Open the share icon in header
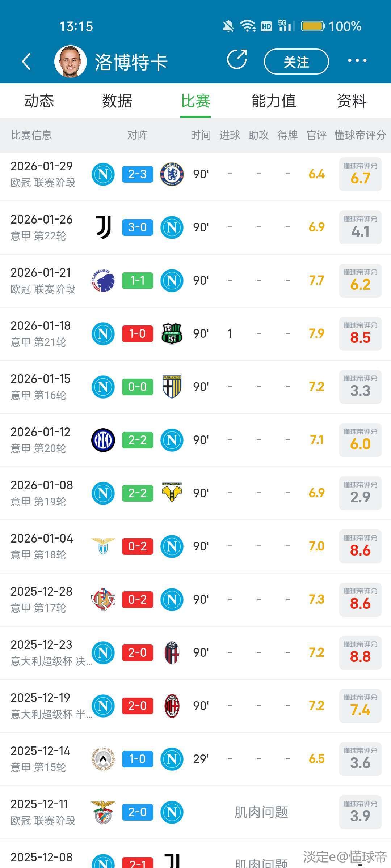 (237, 60)
